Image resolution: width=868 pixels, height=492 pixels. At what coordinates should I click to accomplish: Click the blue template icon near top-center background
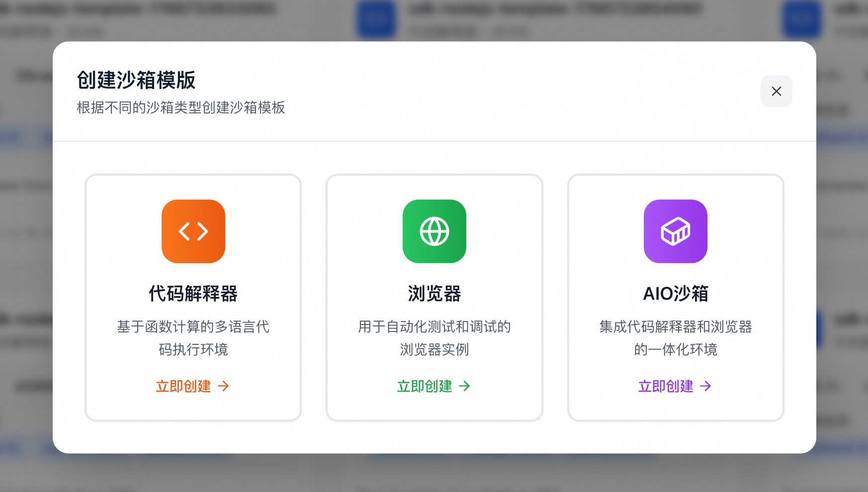point(376,19)
